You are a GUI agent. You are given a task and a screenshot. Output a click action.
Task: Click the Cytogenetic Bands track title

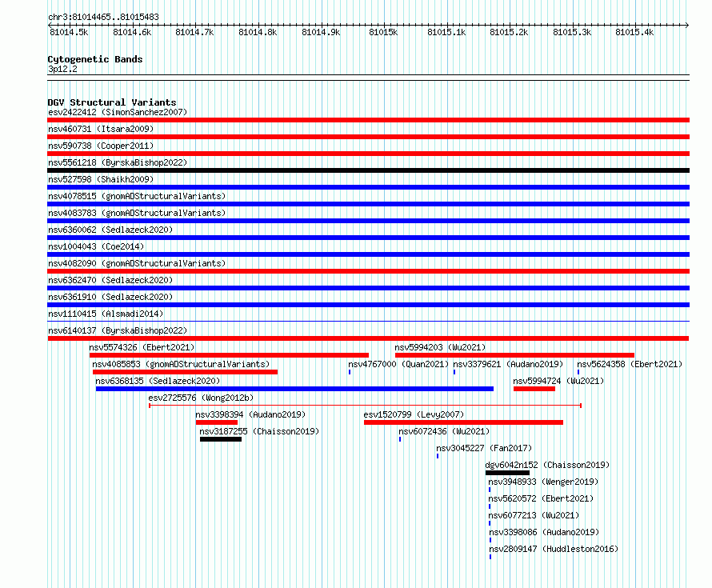tap(95, 59)
